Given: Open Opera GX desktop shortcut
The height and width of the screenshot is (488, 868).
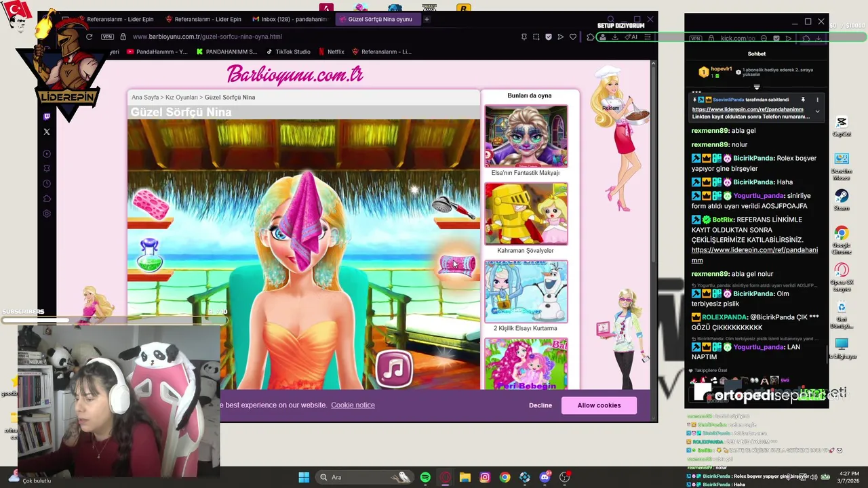Looking at the screenshot, I should 842,277.
